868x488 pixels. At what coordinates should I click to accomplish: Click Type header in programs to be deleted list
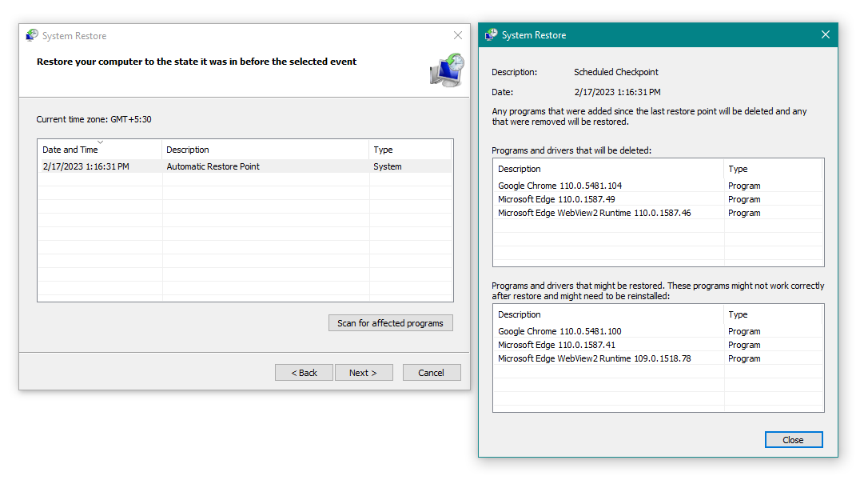tap(773, 169)
